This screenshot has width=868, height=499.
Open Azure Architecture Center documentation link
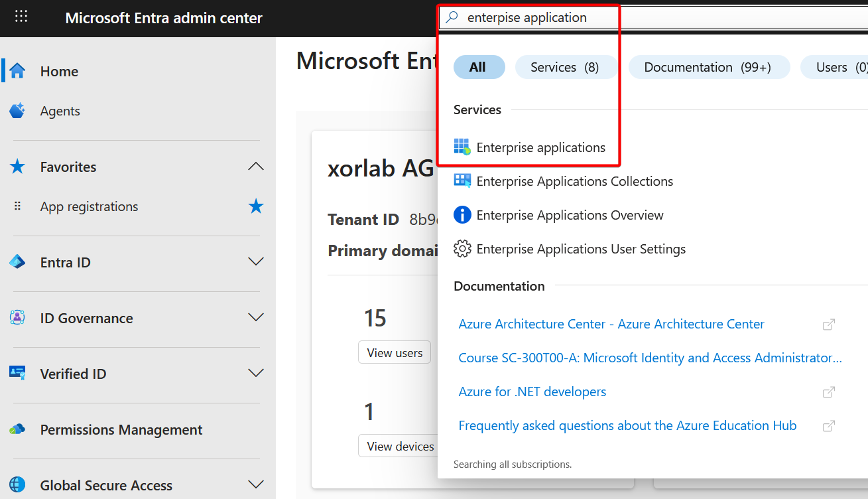pos(611,324)
